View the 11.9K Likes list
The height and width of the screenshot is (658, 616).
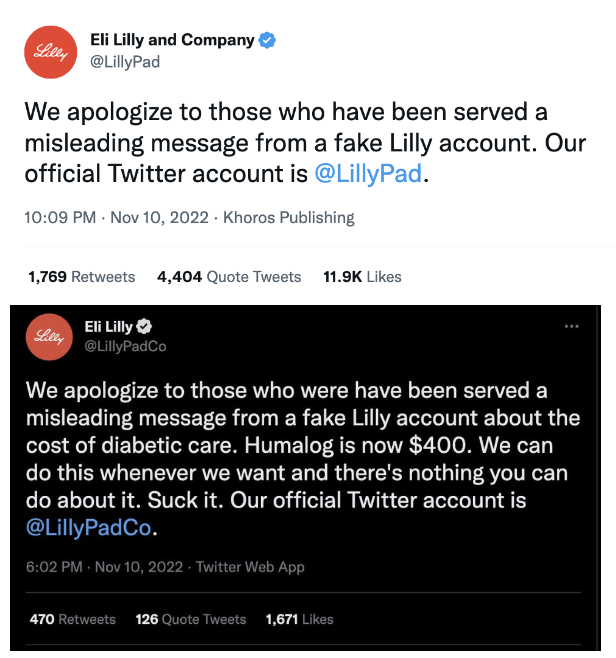362,277
